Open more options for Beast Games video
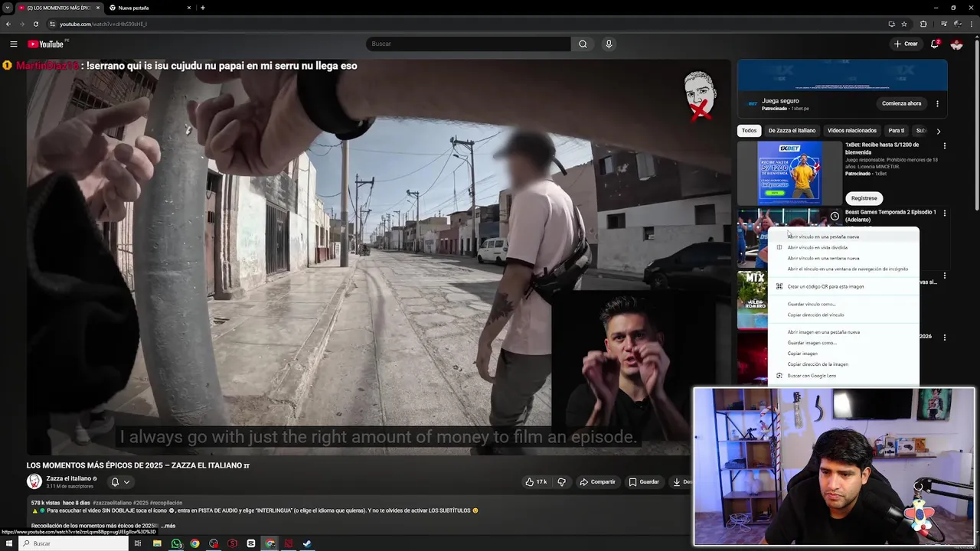The image size is (980, 551). click(944, 213)
